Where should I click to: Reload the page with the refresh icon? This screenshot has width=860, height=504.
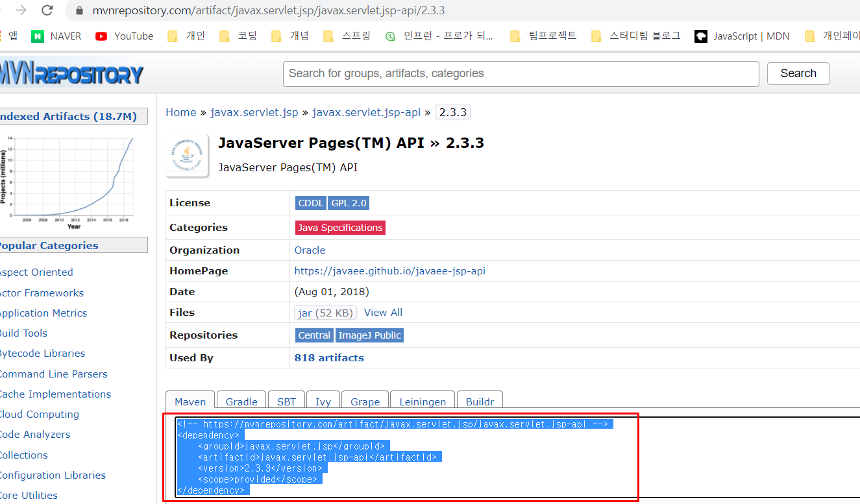click(x=47, y=10)
